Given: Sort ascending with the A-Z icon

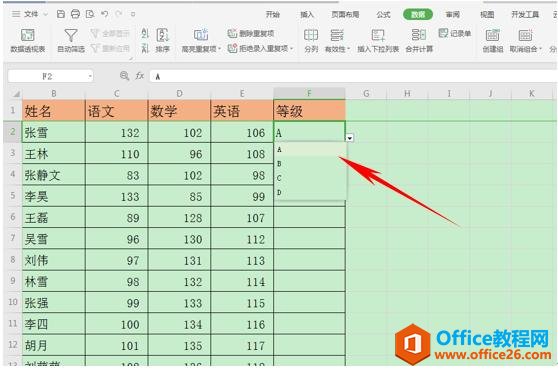Looking at the screenshot, I should point(145,33).
